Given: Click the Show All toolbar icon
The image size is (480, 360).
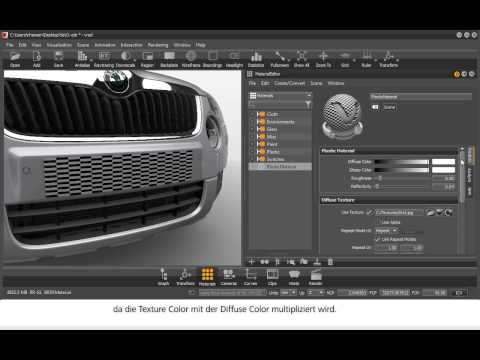Looking at the screenshot, I should coord(301,58).
